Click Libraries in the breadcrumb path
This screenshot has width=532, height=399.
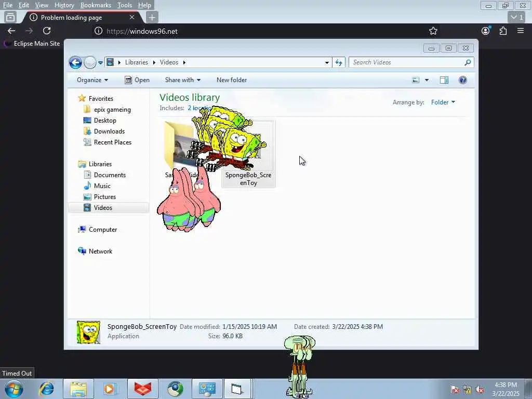pyautogui.click(x=137, y=62)
